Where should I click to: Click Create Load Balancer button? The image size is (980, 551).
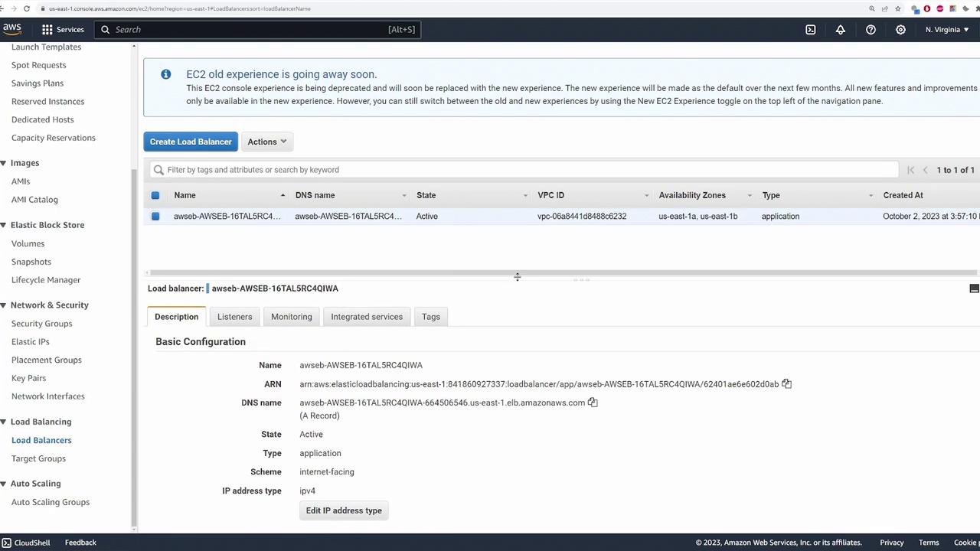coord(191,142)
